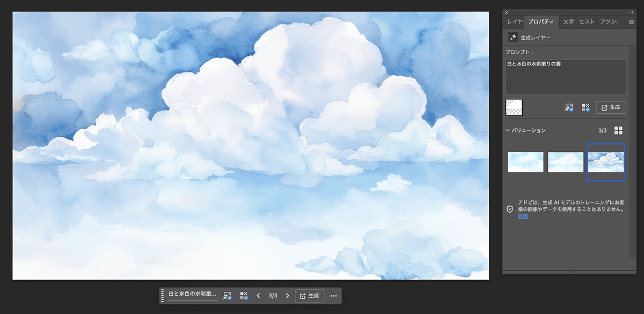This screenshot has width=644, height=314.
Task: Go to next variation in task bar
Action: coord(287,296)
